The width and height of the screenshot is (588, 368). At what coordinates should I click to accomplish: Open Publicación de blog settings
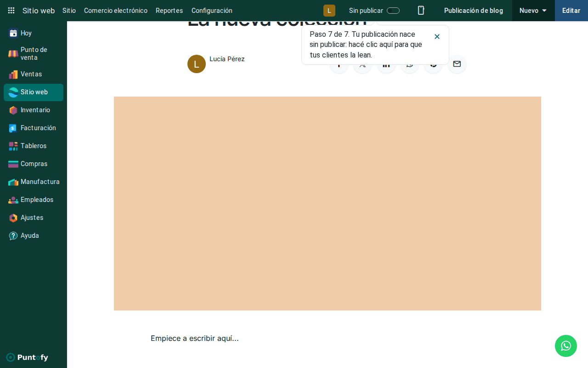tap(474, 11)
